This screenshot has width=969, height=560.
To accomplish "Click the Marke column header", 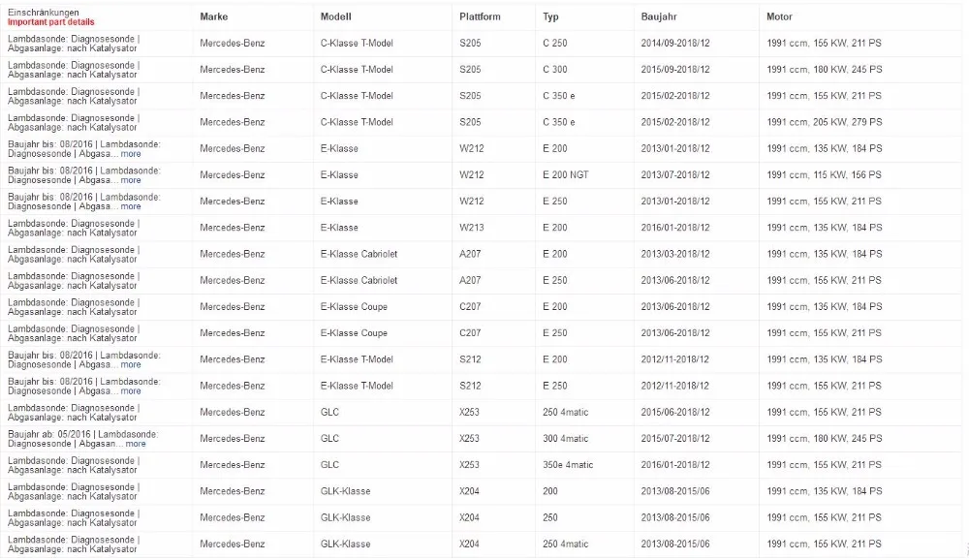I will pos(214,16).
